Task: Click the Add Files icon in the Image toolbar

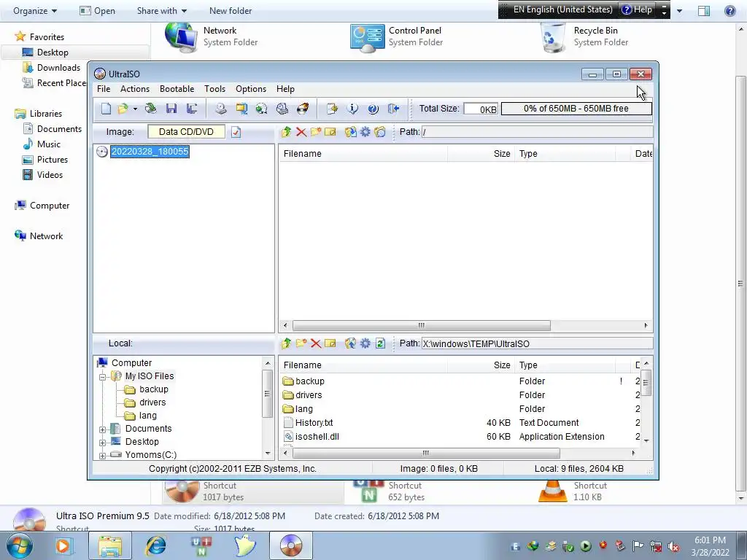Action: tap(351, 132)
